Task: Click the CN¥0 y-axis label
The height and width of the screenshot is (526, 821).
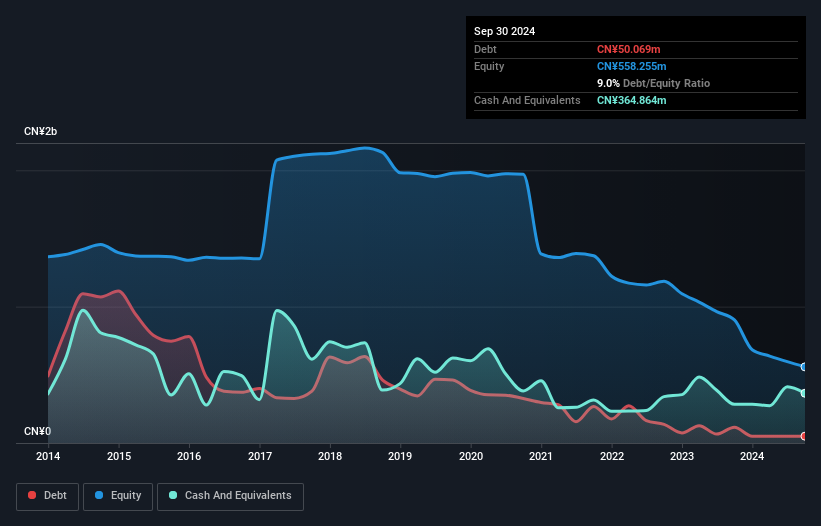Action: click(38, 431)
